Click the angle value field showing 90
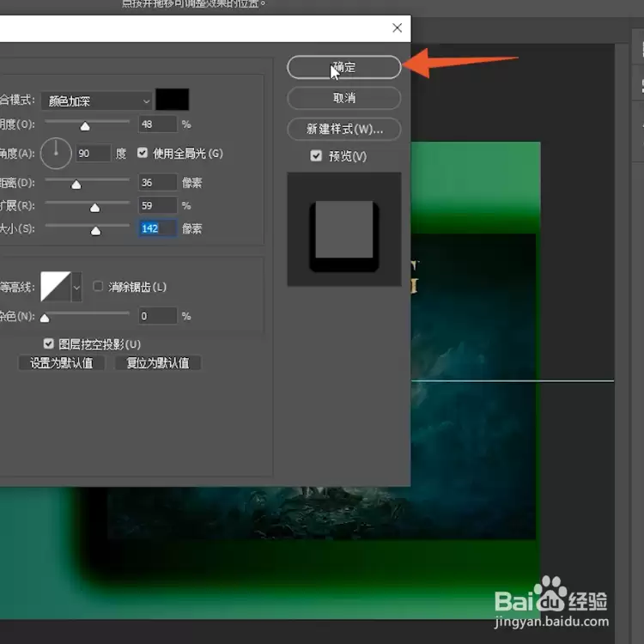The image size is (644, 644). pos(94,153)
